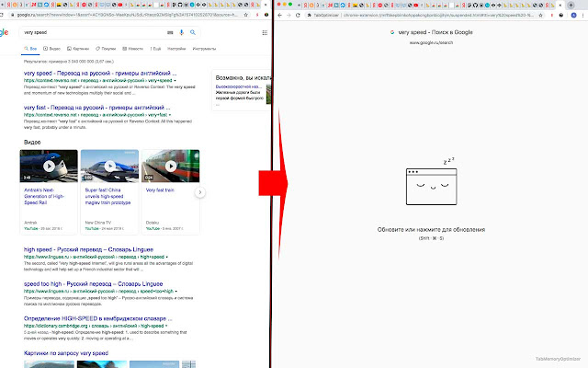Start voice search with microphone icon
This screenshot has width=588, height=368.
click(x=182, y=33)
